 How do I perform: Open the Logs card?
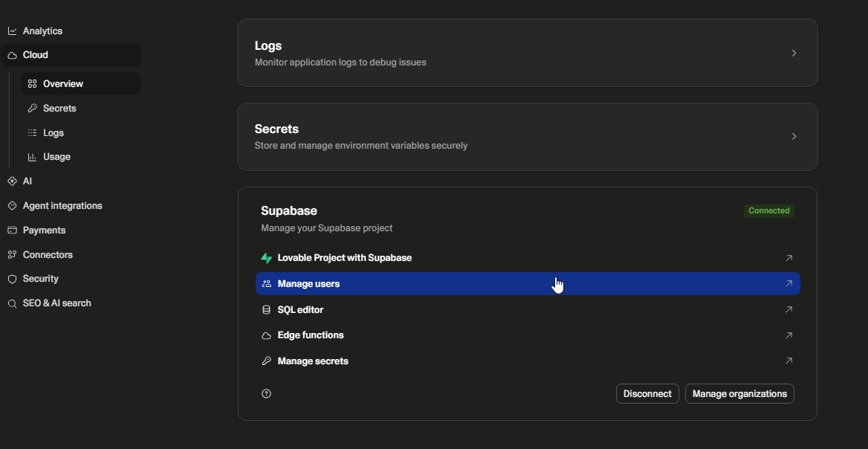click(x=528, y=53)
